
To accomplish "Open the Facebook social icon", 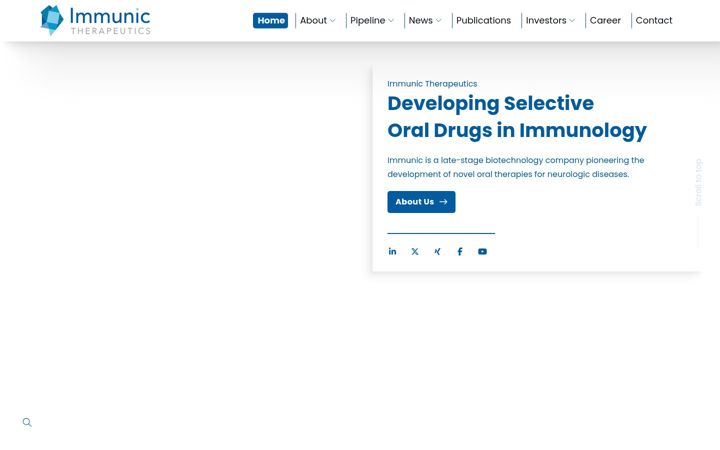I will point(460,251).
